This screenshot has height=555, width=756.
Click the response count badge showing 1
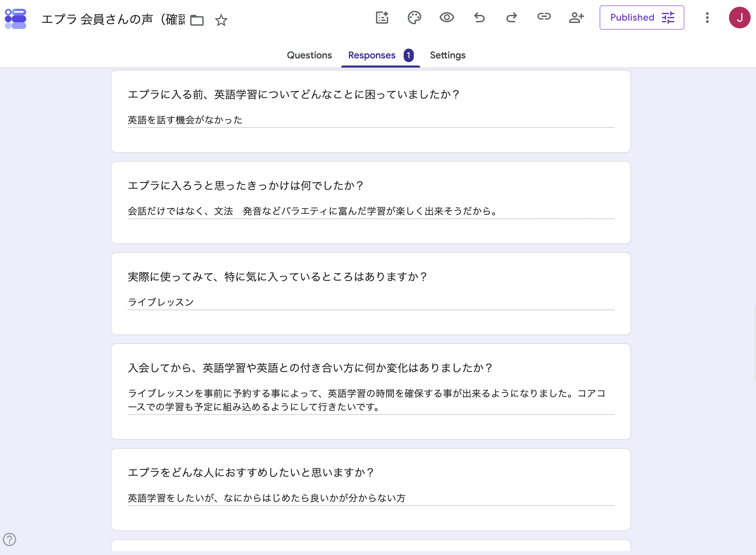[408, 55]
